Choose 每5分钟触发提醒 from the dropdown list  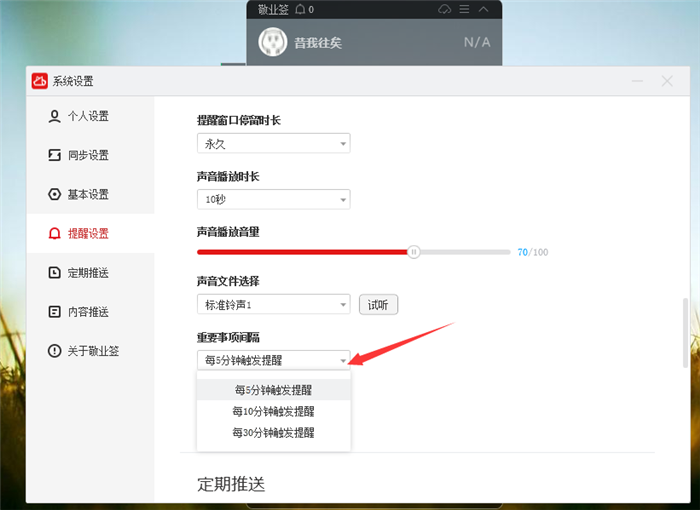(x=274, y=390)
